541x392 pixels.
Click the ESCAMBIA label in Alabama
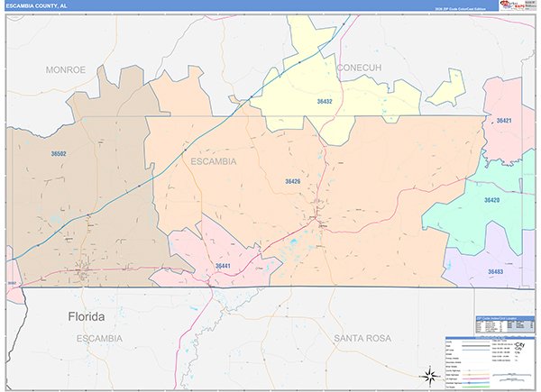tap(214, 161)
